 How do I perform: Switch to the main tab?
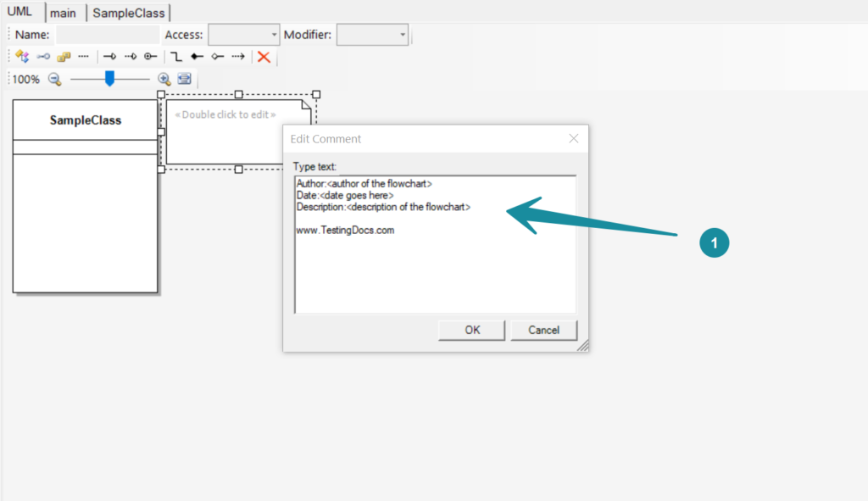point(64,12)
